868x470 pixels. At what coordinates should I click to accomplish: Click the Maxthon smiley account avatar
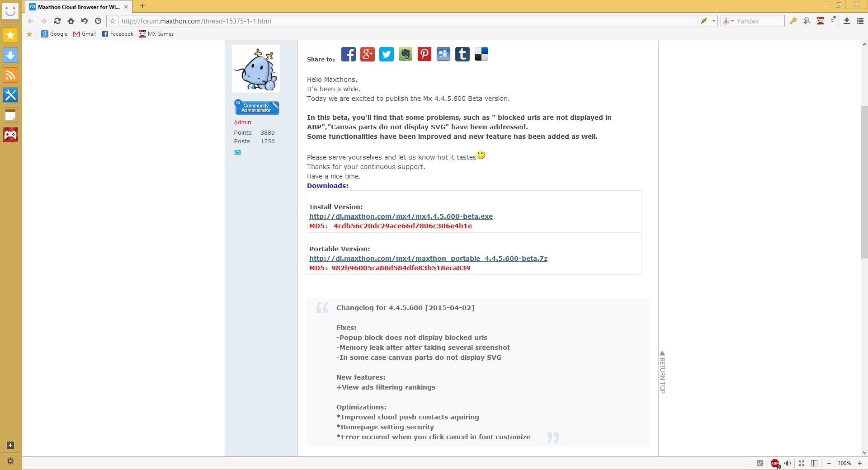[x=10, y=10]
